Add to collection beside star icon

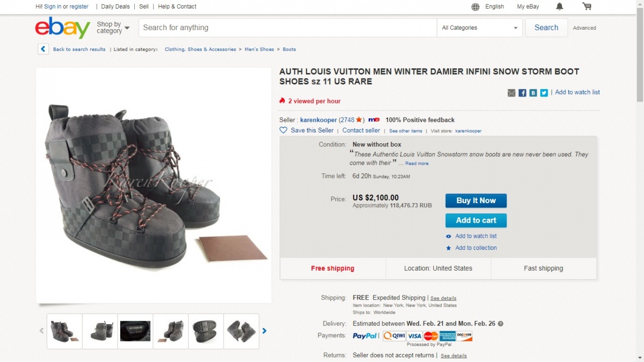pyautogui.click(x=475, y=248)
